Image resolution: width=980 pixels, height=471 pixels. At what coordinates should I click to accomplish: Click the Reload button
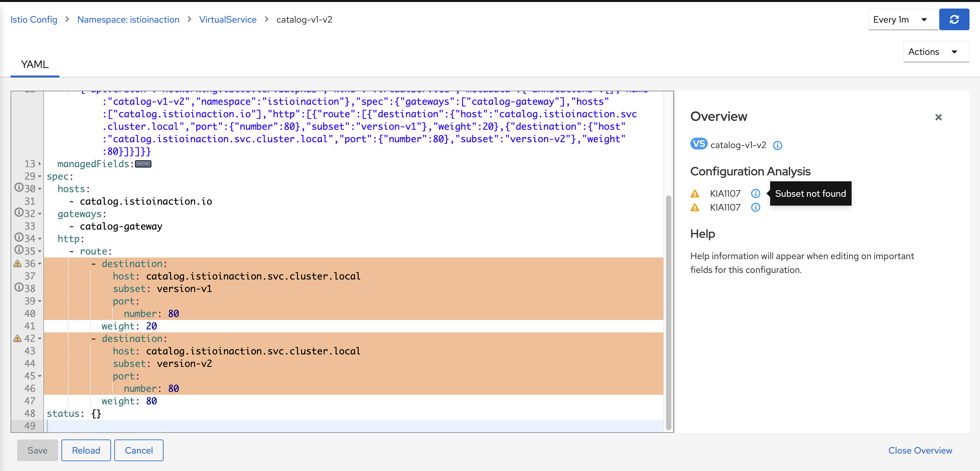[x=86, y=450]
